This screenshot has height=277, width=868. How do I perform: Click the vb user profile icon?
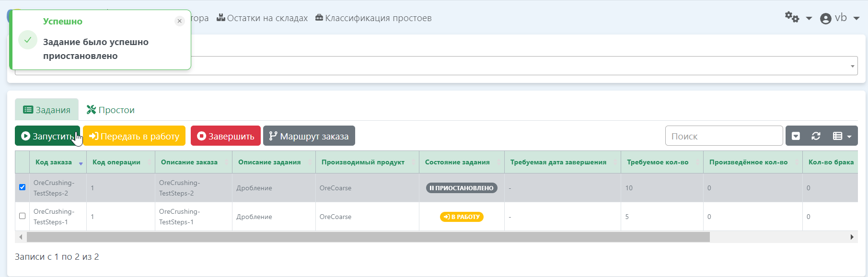(x=825, y=19)
